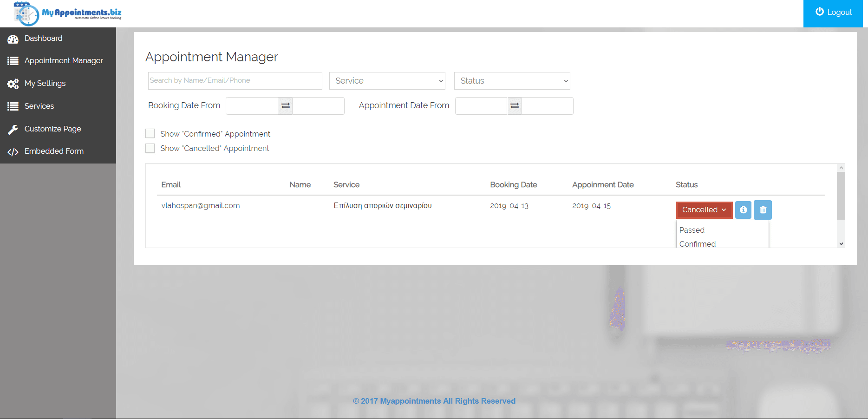Click the Embedded Form code icon
This screenshot has height=419, width=868.
pyautogui.click(x=13, y=152)
